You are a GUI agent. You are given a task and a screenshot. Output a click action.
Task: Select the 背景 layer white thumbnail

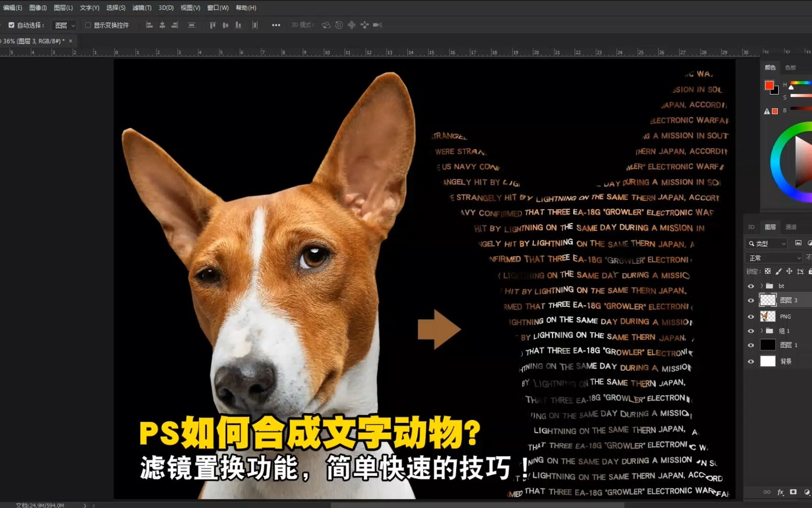[x=767, y=361]
